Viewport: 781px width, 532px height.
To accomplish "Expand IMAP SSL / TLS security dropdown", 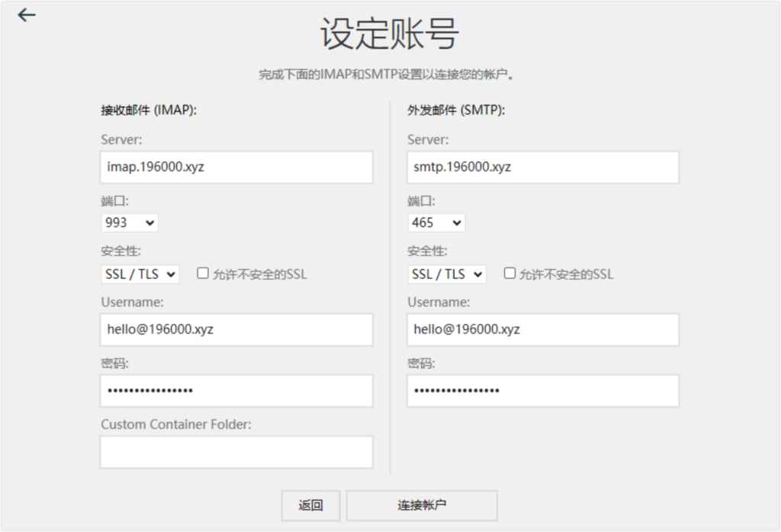I will pyautogui.click(x=140, y=274).
